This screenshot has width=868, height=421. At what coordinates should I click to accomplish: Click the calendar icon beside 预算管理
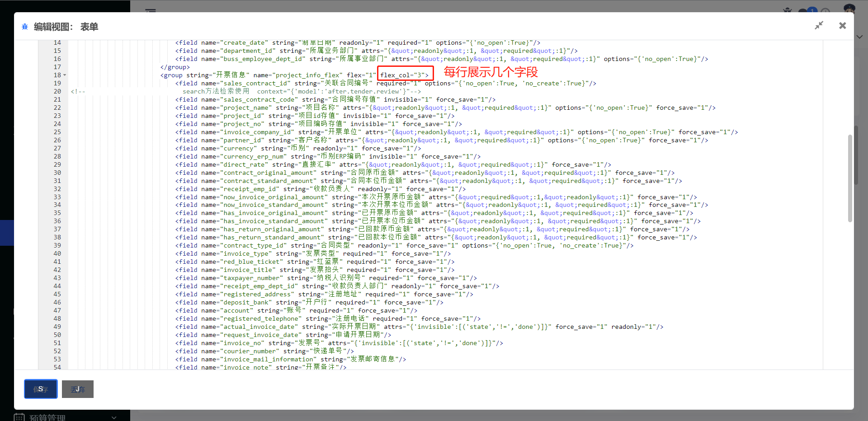19,416
